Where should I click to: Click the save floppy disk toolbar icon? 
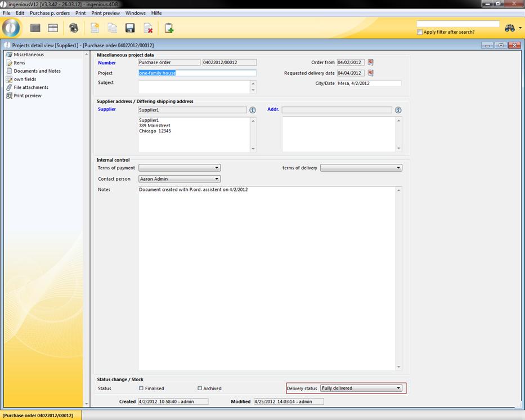tap(130, 28)
